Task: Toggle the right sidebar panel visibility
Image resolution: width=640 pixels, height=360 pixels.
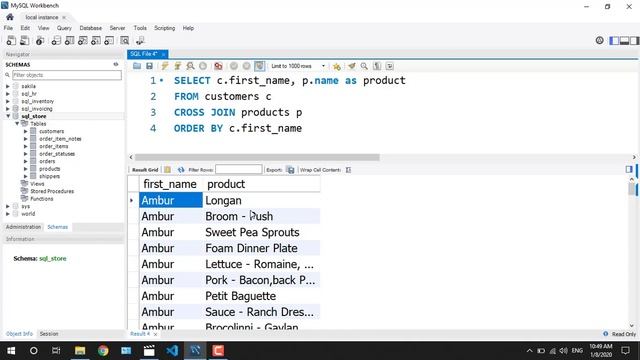Action: click(635, 40)
